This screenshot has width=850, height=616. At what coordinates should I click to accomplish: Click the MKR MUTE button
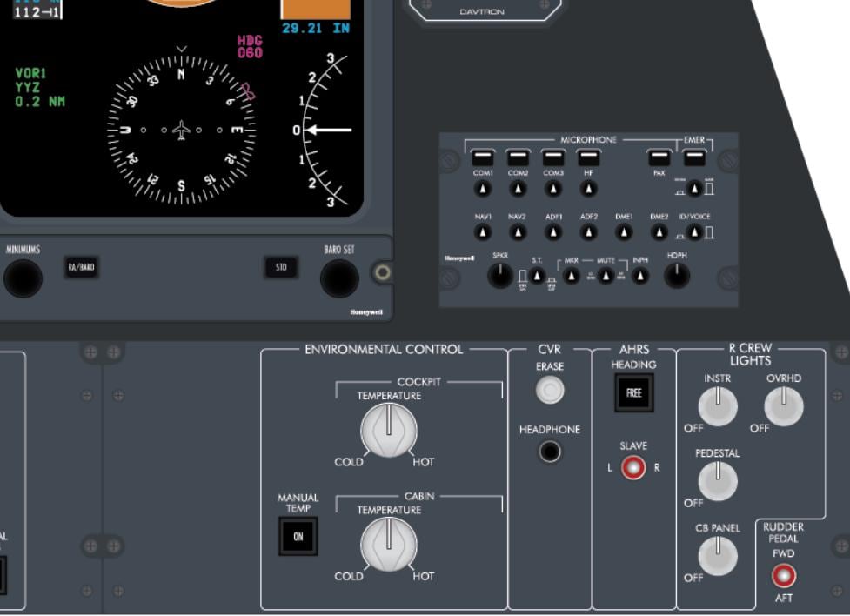point(572,275)
